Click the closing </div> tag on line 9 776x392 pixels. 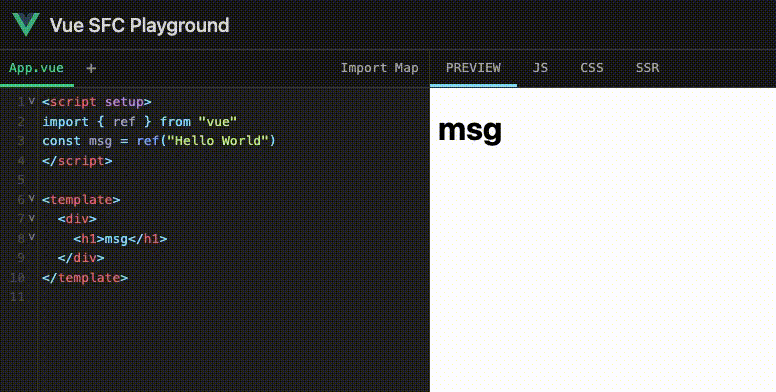tap(81, 258)
